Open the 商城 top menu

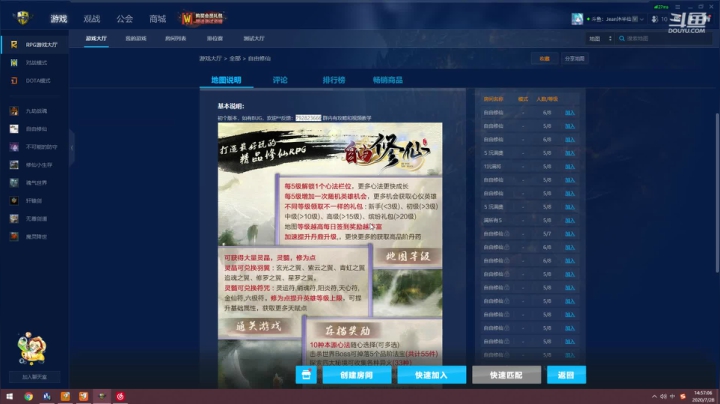point(158,19)
